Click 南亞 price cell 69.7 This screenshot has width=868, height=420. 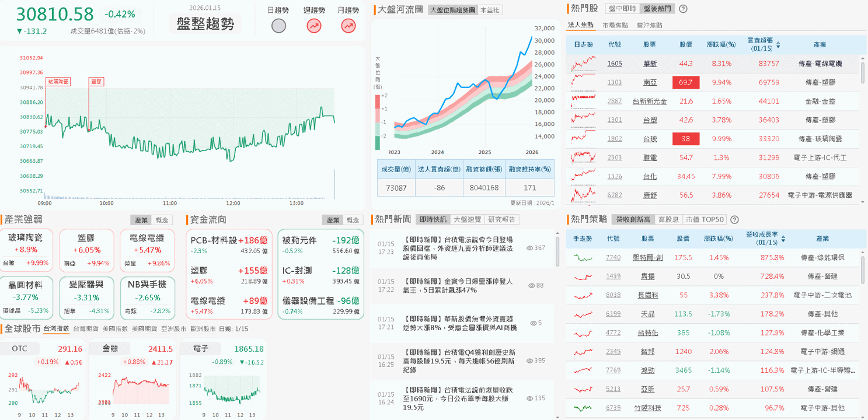click(x=686, y=82)
